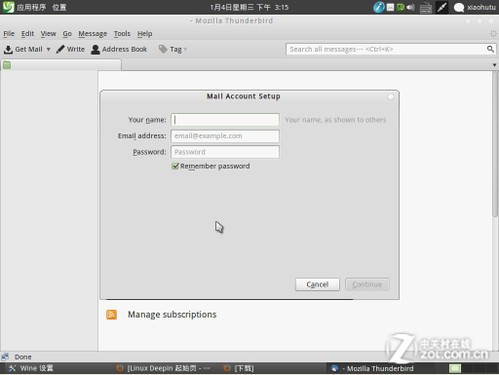This screenshot has width=499, height=375.
Task: Open the File menu
Action: [x=9, y=34]
